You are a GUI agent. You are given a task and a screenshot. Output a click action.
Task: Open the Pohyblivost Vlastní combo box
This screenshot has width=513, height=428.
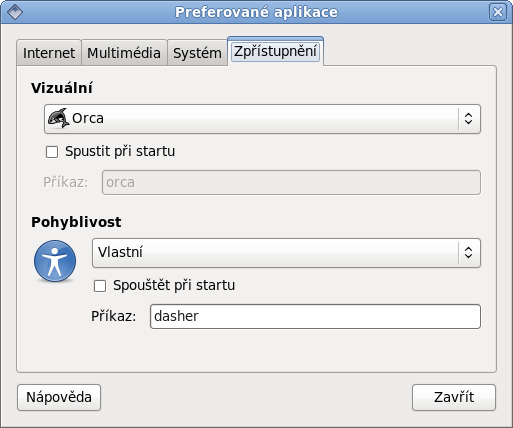286,253
